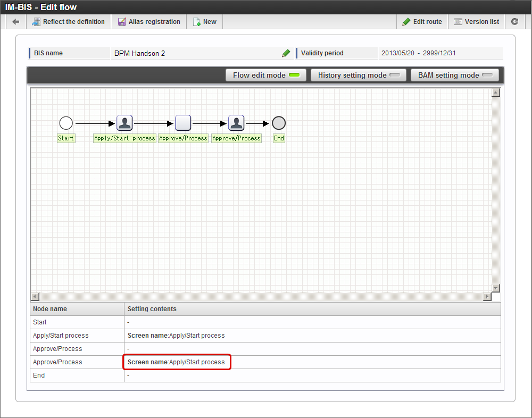The height and width of the screenshot is (418, 532).
Task: Click the pencil icon beside BPM Handson 2
Action: point(286,53)
